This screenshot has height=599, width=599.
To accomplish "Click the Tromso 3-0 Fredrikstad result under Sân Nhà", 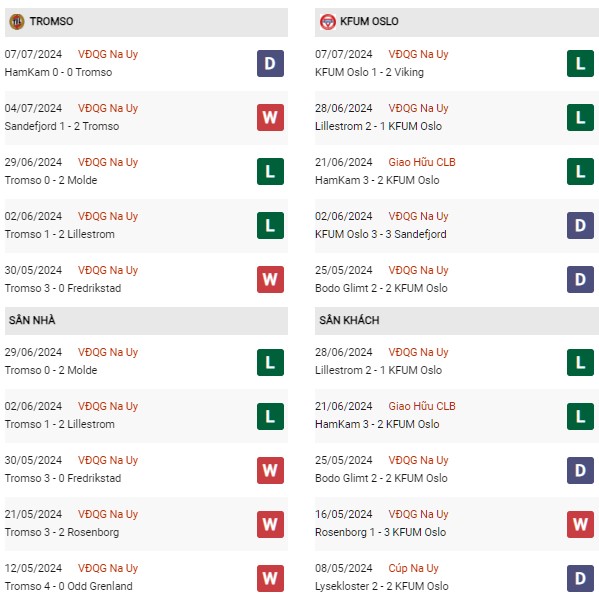I will point(63,478).
